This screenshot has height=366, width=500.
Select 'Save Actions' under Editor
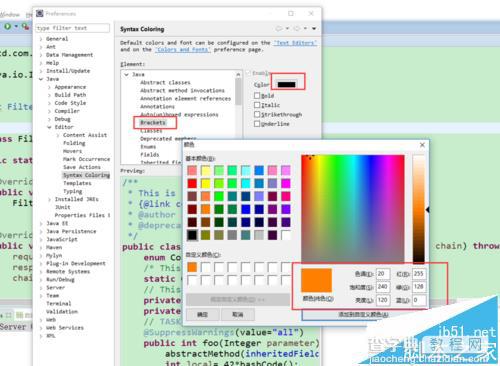tap(82, 167)
